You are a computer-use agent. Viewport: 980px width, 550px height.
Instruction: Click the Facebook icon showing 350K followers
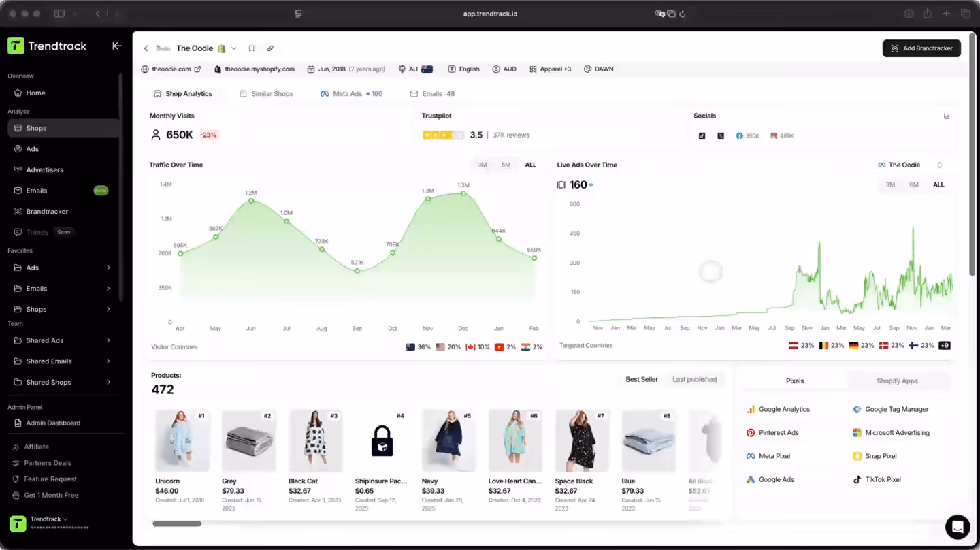(x=741, y=135)
